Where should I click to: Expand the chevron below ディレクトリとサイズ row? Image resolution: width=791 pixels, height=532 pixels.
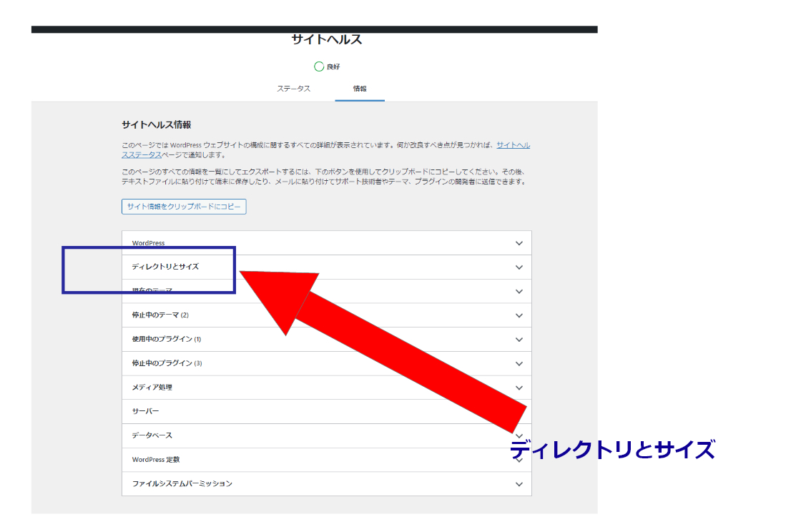pos(519,292)
